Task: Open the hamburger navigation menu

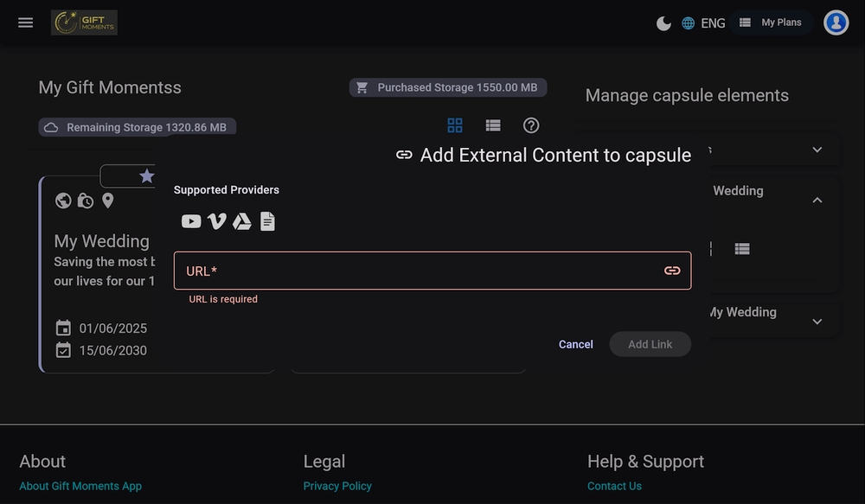Action: pyautogui.click(x=26, y=22)
